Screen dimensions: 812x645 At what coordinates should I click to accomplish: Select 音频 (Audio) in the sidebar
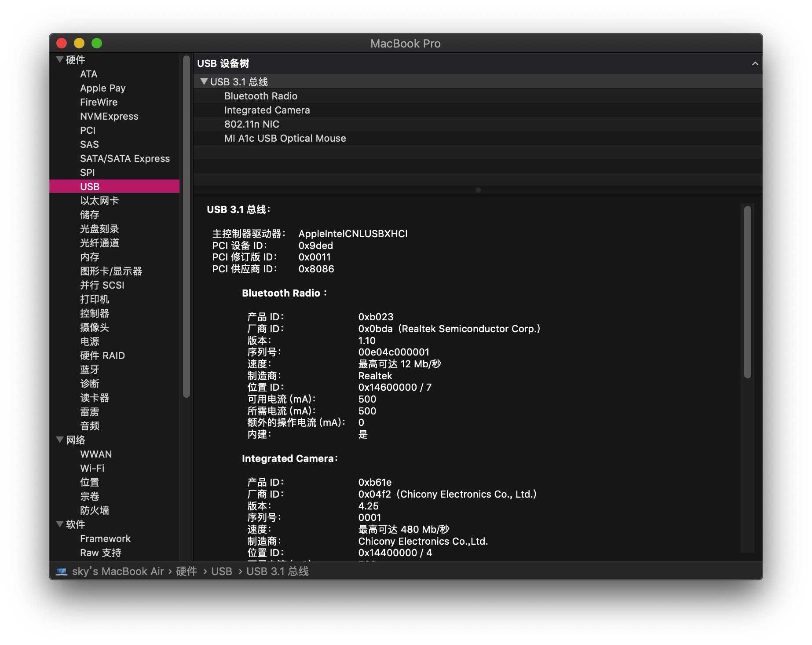(x=90, y=426)
